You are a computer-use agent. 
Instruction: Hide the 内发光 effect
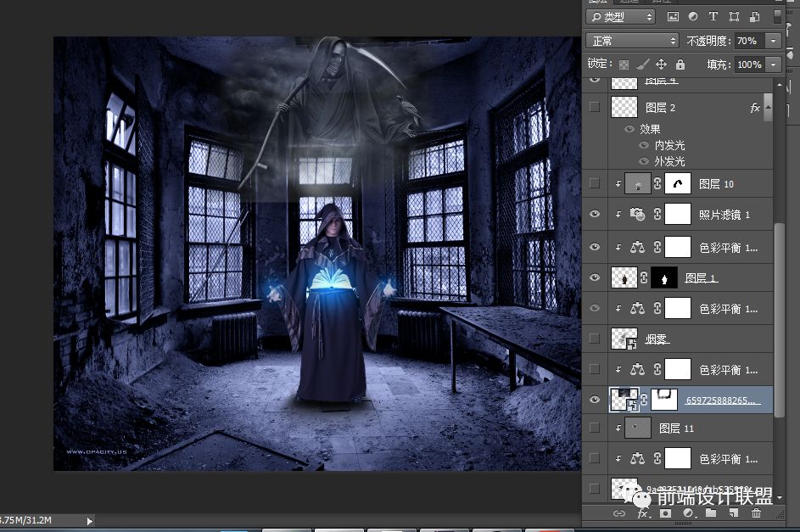tap(644, 145)
